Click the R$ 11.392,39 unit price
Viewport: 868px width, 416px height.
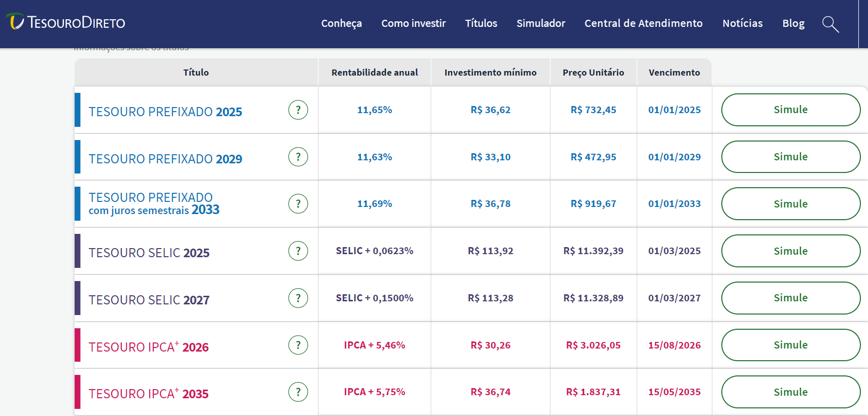(593, 251)
